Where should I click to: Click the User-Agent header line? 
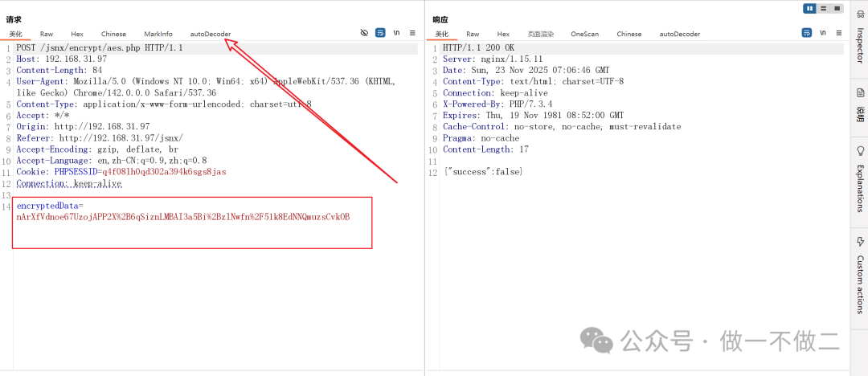pyautogui.click(x=206, y=87)
